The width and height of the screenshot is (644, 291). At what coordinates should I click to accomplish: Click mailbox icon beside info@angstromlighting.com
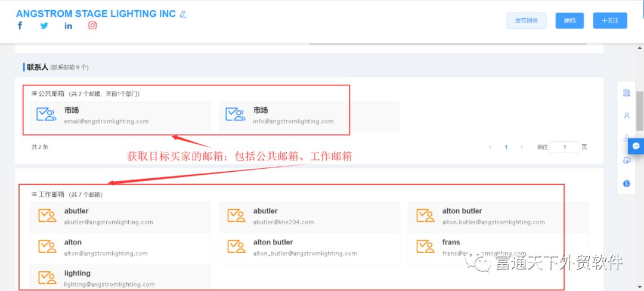click(236, 114)
